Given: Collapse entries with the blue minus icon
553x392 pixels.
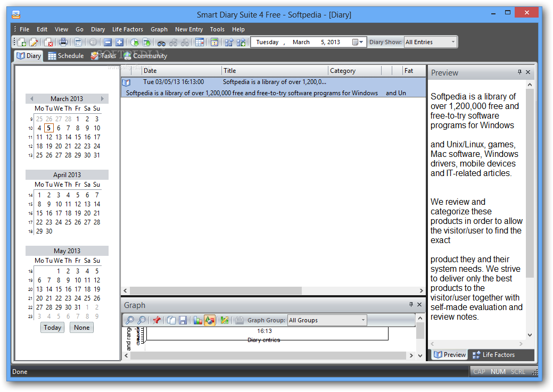Looking at the screenshot, I should (x=108, y=43).
